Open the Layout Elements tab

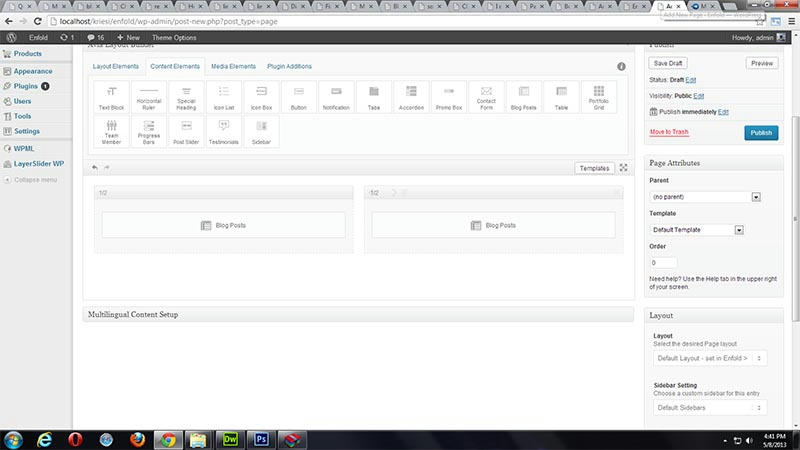pyautogui.click(x=115, y=66)
